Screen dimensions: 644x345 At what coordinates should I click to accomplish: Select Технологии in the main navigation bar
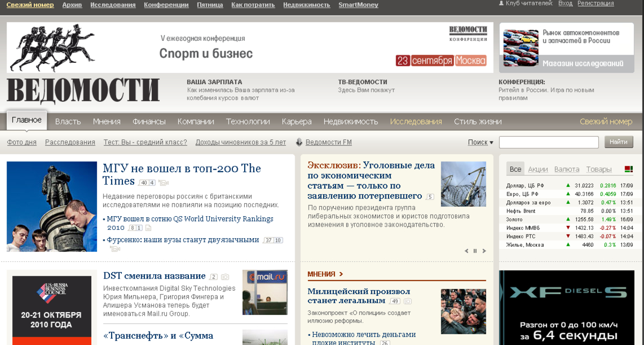(x=248, y=121)
